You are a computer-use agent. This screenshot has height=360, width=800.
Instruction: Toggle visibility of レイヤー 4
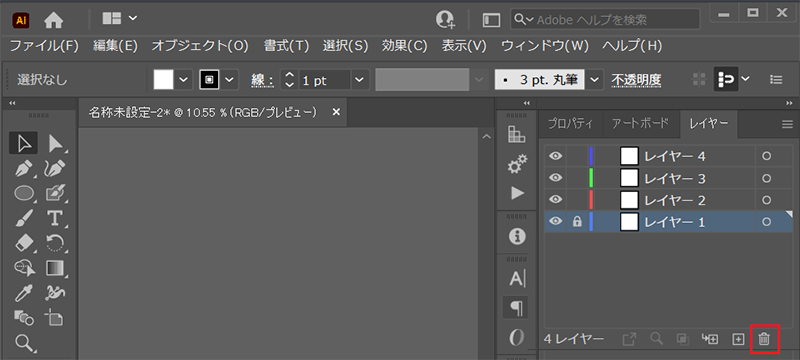(x=556, y=156)
